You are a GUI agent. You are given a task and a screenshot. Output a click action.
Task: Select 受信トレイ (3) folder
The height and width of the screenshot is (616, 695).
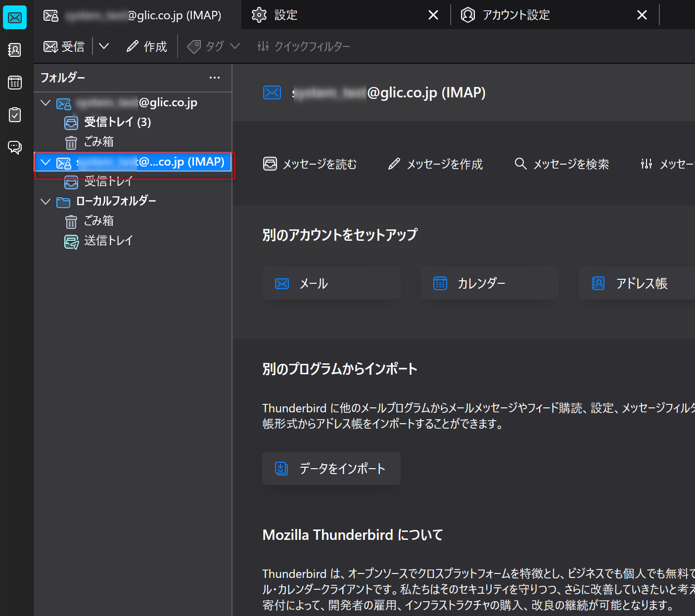(117, 122)
